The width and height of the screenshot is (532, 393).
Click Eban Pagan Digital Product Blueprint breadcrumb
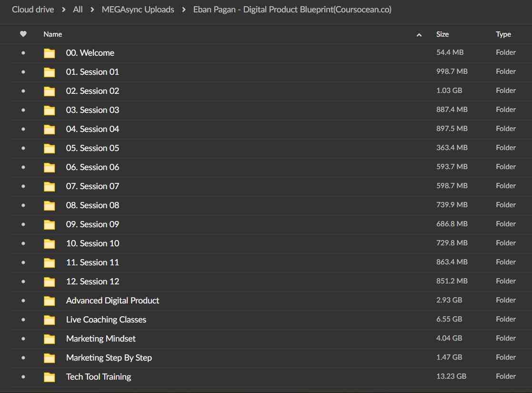(292, 10)
